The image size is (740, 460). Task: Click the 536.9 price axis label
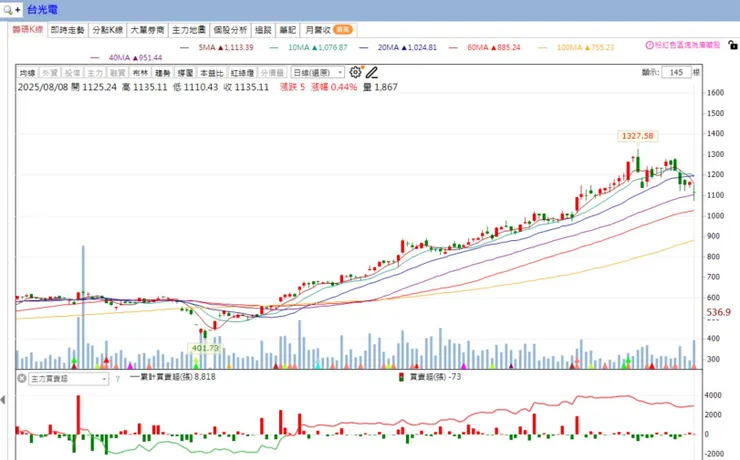tap(719, 312)
